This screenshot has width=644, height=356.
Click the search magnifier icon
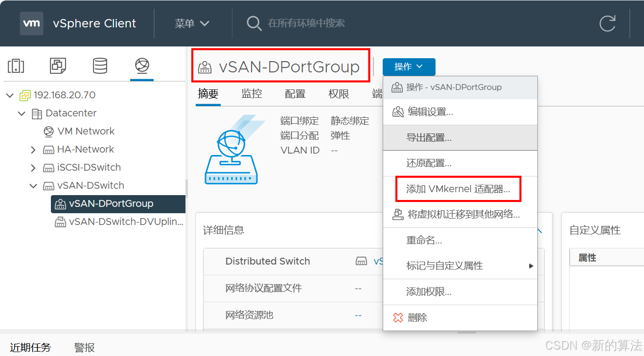point(254,23)
